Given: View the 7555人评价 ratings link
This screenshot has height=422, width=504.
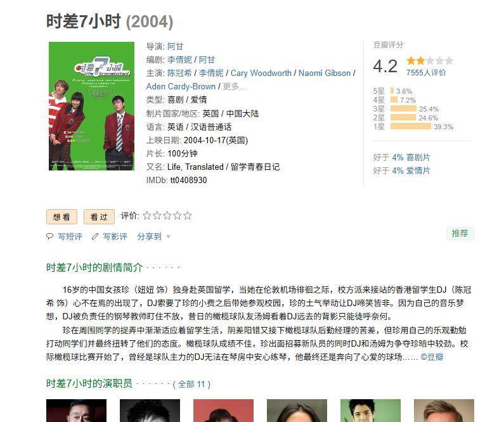Looking at the screenshot, I should click(426, 73).
